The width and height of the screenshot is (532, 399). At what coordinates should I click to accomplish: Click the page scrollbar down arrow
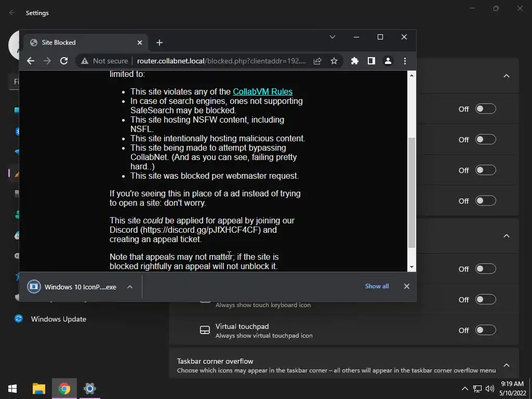click(x=411, y=267)
